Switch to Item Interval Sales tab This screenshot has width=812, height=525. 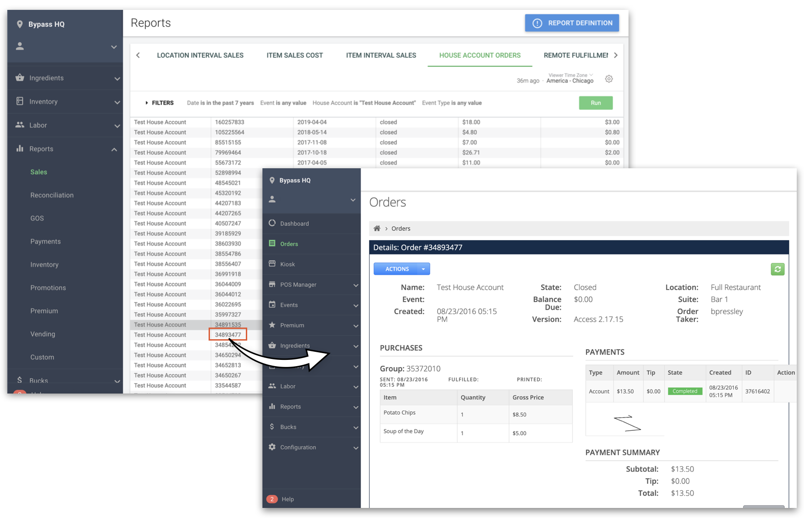tap(381, 55)
